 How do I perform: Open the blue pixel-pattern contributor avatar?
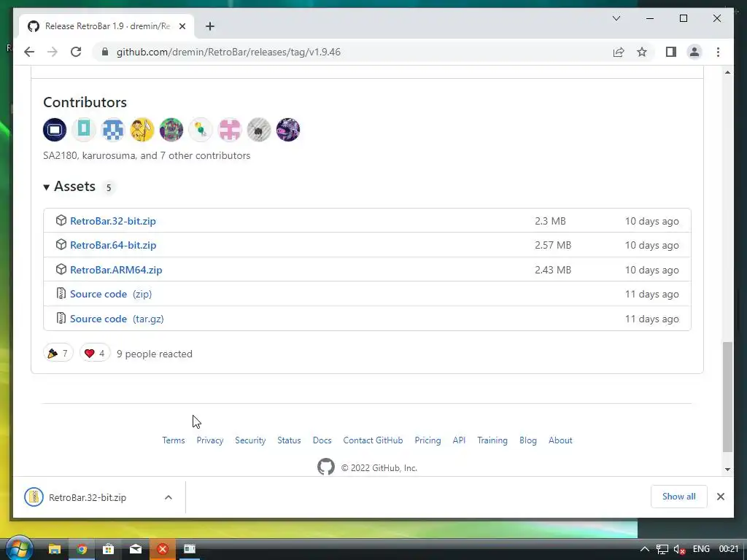coord(113,130)
